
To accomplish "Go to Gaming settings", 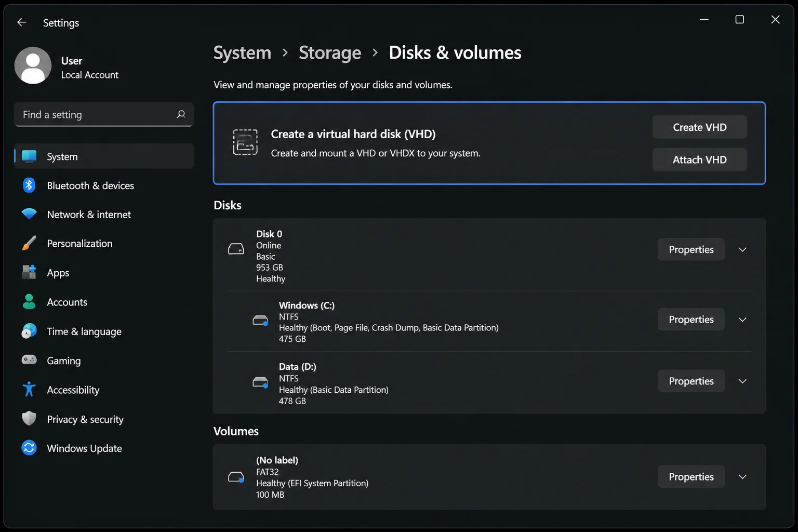I will tap(104, 360).
